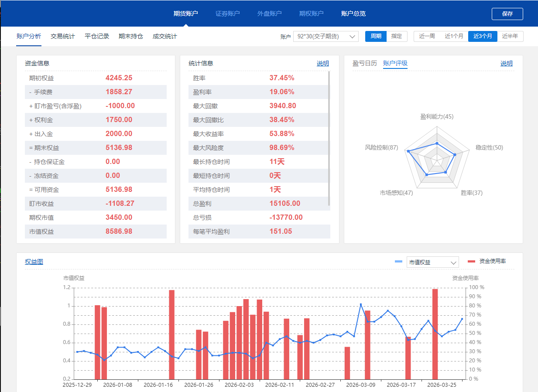Open 账户总览 overview tab
Image resolution: width=538 pixels, height=392 pixels.
[353, 14]
